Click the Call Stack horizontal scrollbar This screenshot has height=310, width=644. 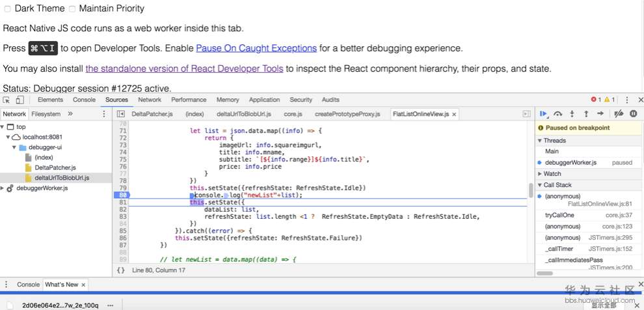(545, 274)
